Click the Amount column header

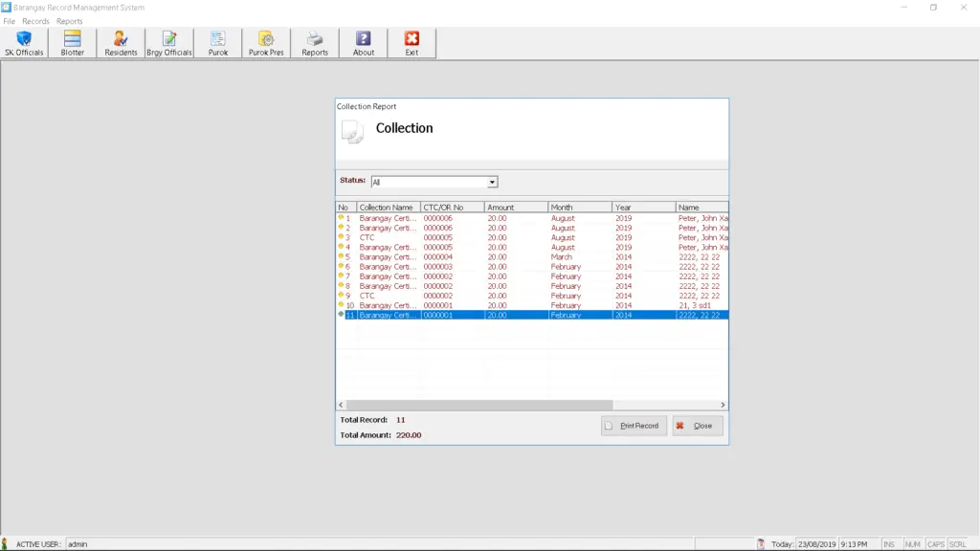[515, 208]
